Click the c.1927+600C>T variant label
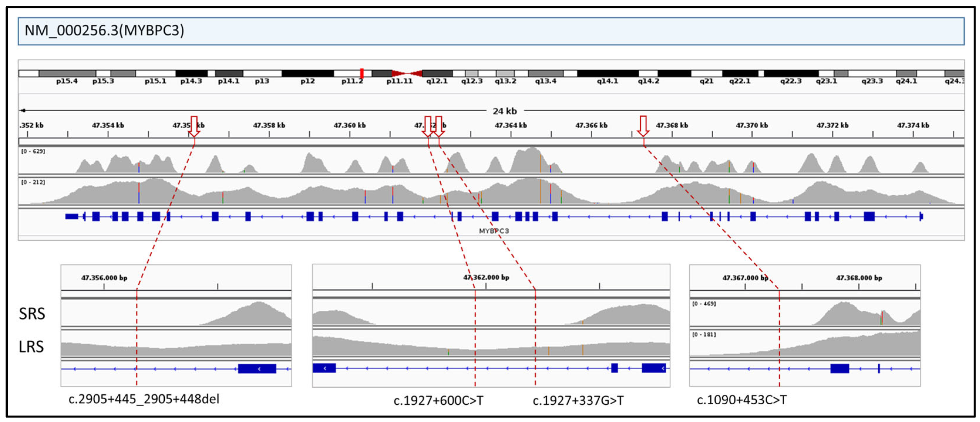The height and width of the screenshot is (422, 980). (438, 401)
